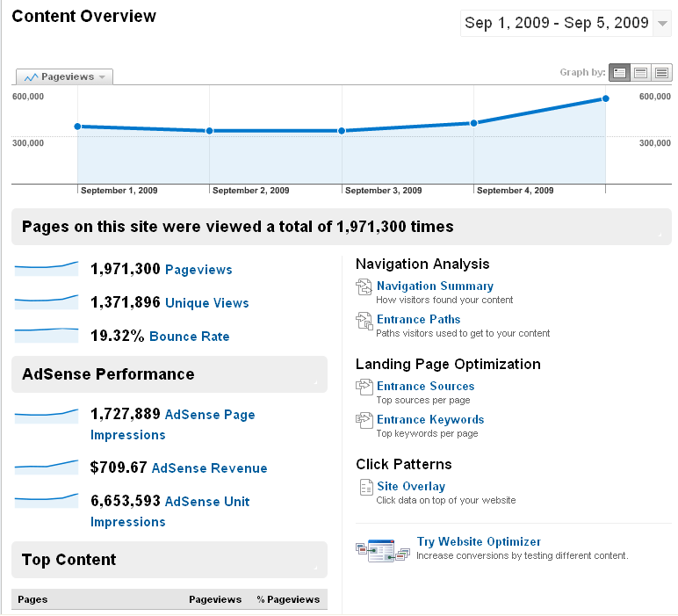Image resolution: width=678 pixels, height=616 pixels.
Task: Click the 1,727,889 page impressions value
Action: (126, 414)
